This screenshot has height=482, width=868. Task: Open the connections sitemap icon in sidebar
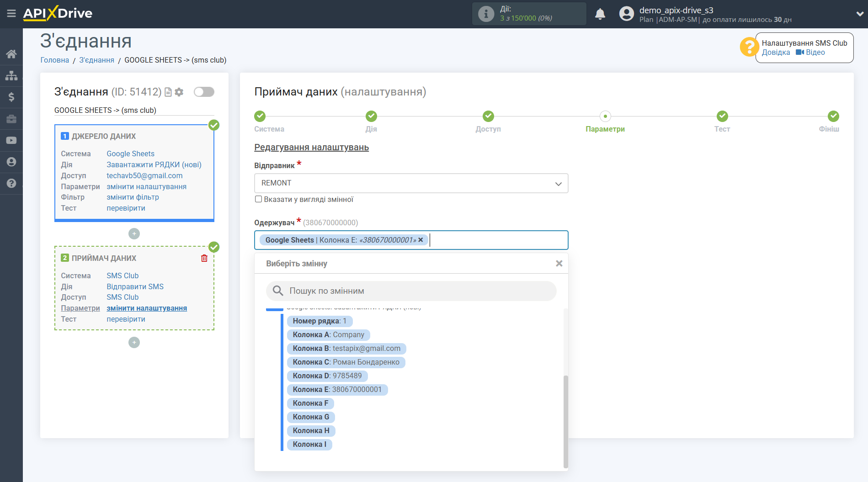[x=11, y=75]
